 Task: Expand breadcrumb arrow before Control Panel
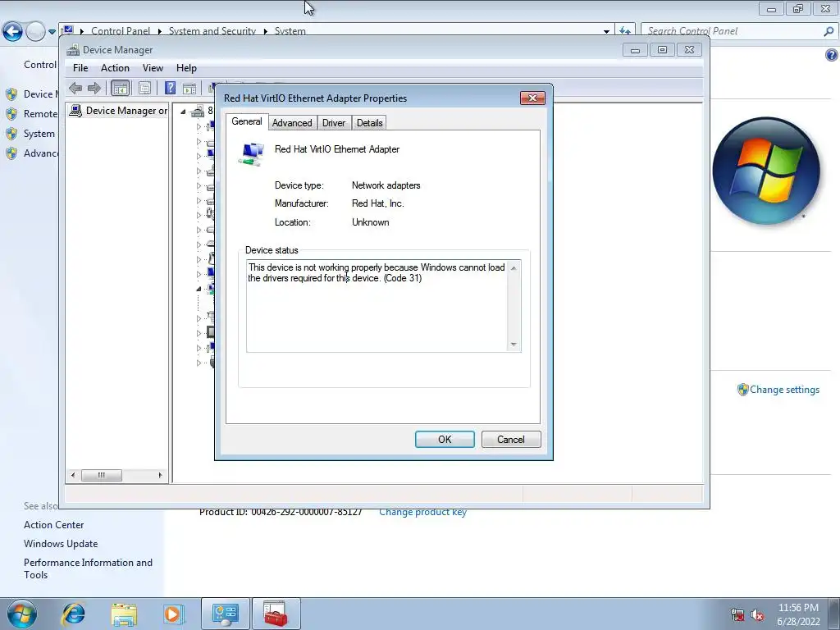tap(82, 32)
